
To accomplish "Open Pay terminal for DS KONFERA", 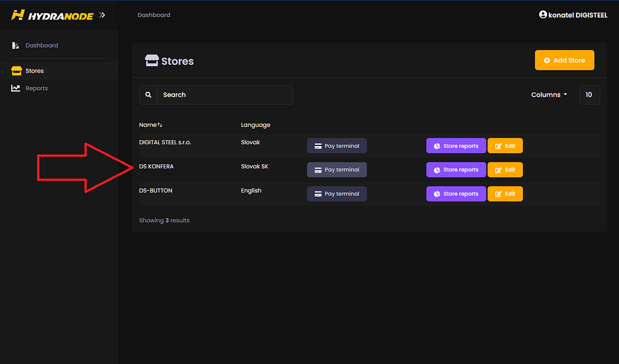I will pos(337,170).
